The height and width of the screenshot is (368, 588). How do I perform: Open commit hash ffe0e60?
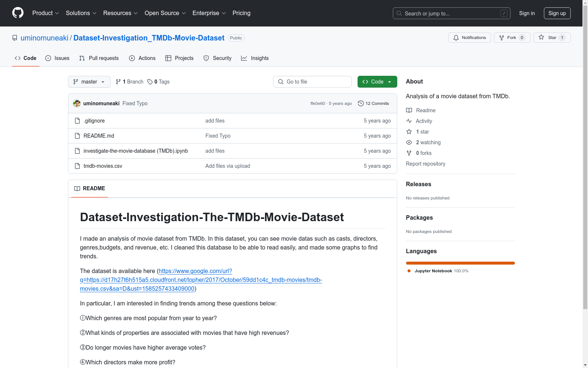tap(318, 104)
